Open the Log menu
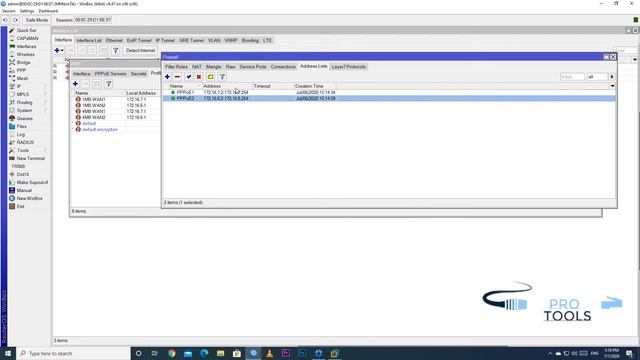This screenshot has height=360, width=640. 20,134
